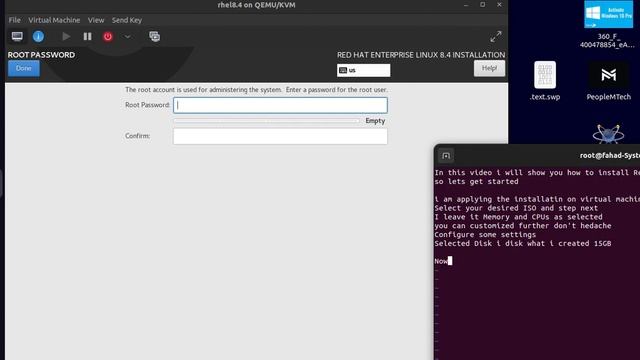Click terminal line 'Configure some settings'

click(x=485, y=235)
